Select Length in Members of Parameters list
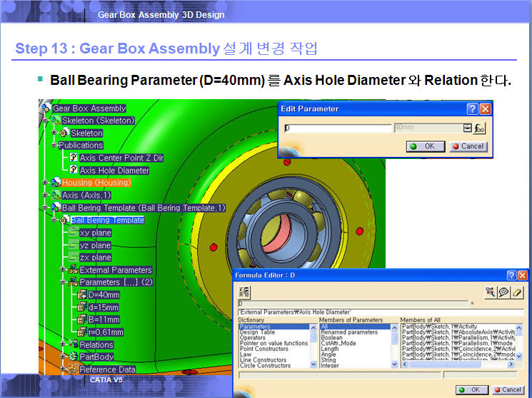Viewport: 532px width, 398px height. click(x=329, y=349)
